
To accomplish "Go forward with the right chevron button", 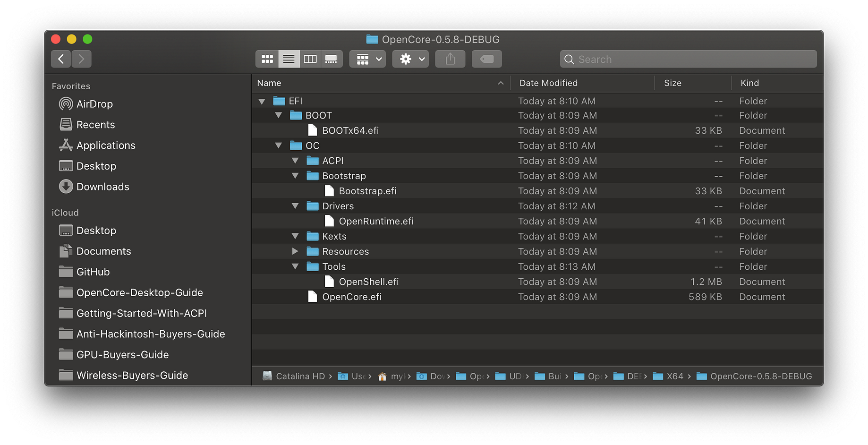I will point(81,59).
